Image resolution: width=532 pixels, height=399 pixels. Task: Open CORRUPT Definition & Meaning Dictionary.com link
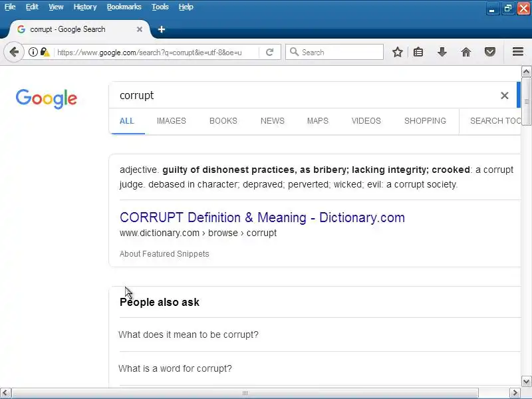click(x=262, y=217)
